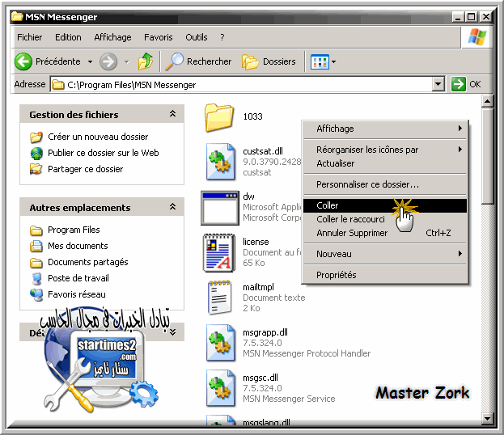Click the Windows logo in menu bar

(477, 37)
